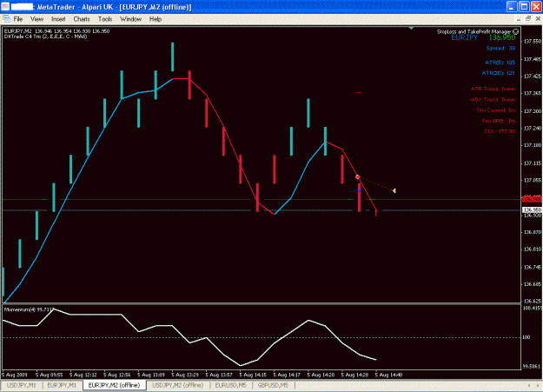Click the ADX Trend: Down label
Screen dimensions: 543x392
(493, 100)
